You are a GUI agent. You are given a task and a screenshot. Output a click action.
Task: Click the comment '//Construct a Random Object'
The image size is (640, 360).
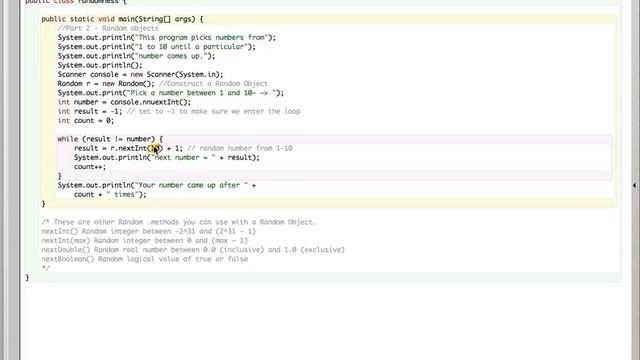click(213, 84)
